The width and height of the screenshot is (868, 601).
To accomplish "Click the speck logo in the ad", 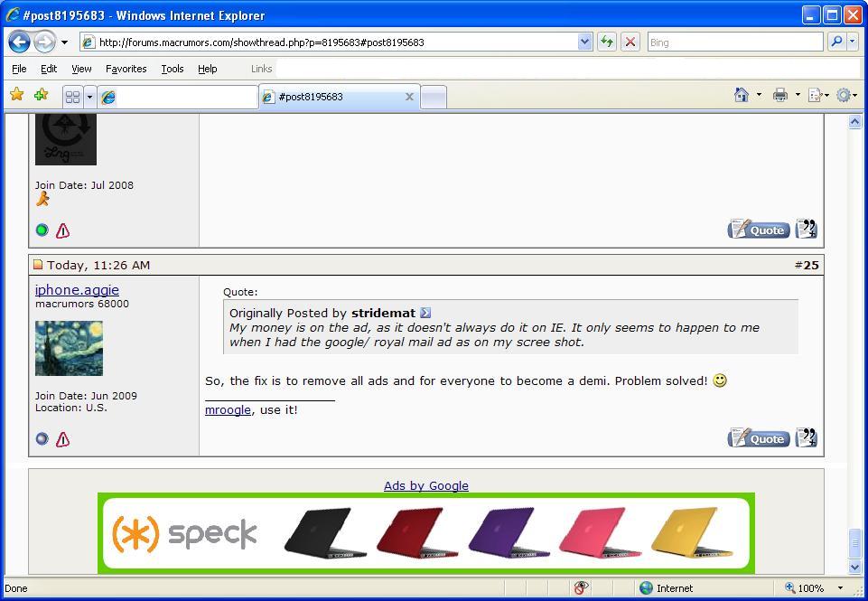I will (x=185, y=534).
